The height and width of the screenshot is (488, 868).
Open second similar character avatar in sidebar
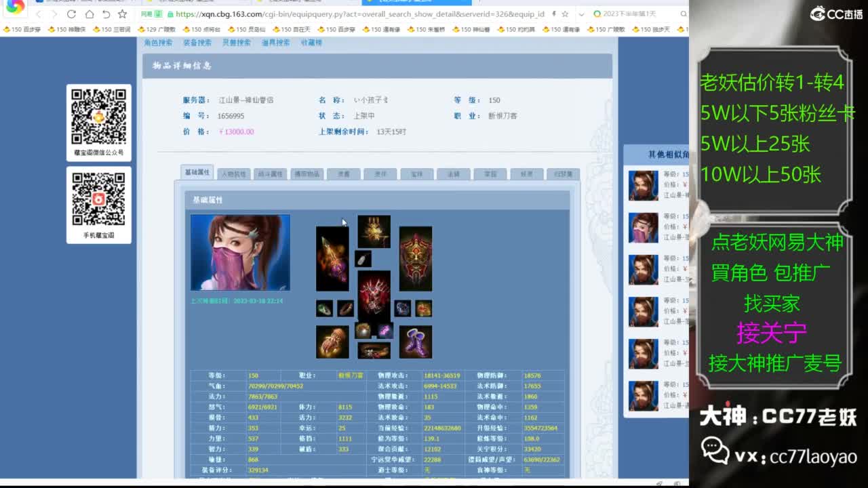pos(643,228)
